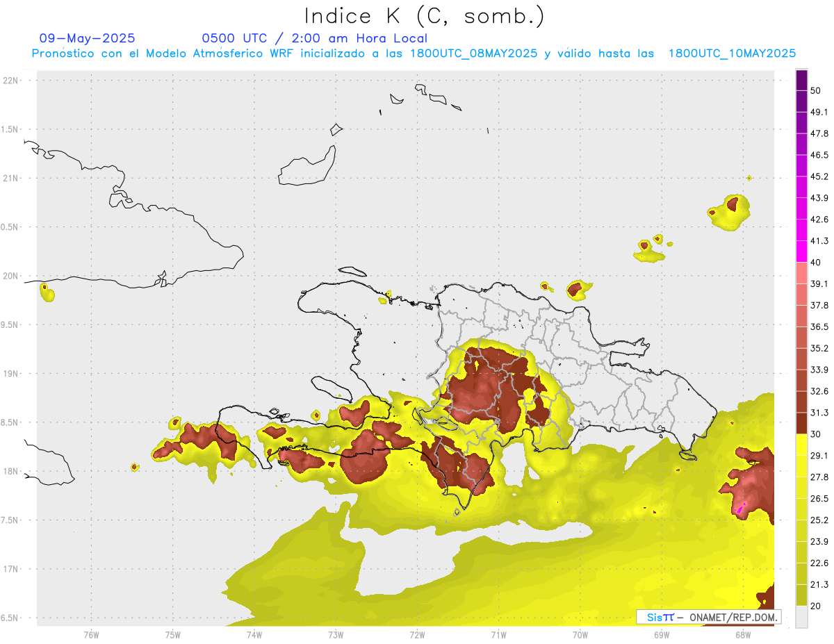Click the "41.3" color scale label
Viewport: 834px width, 644px height.
pyautogui.click(x=819, y=241)
